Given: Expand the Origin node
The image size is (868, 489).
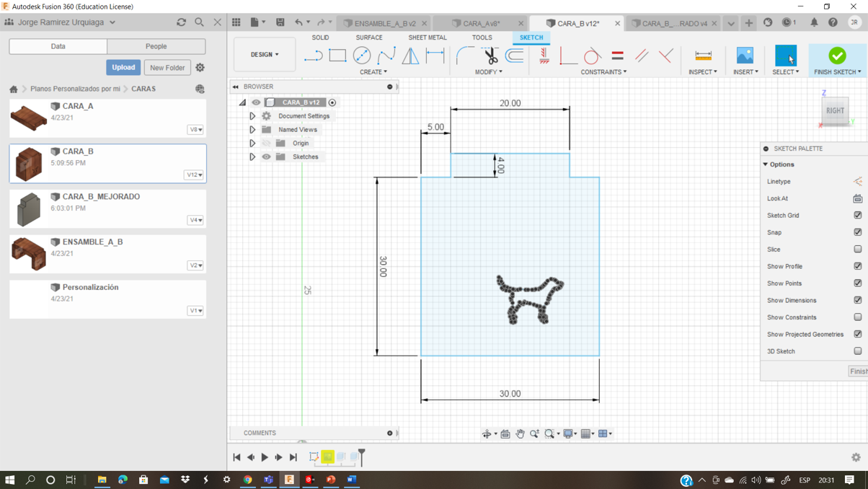Looking at the screenshot, I should (252, 143).
